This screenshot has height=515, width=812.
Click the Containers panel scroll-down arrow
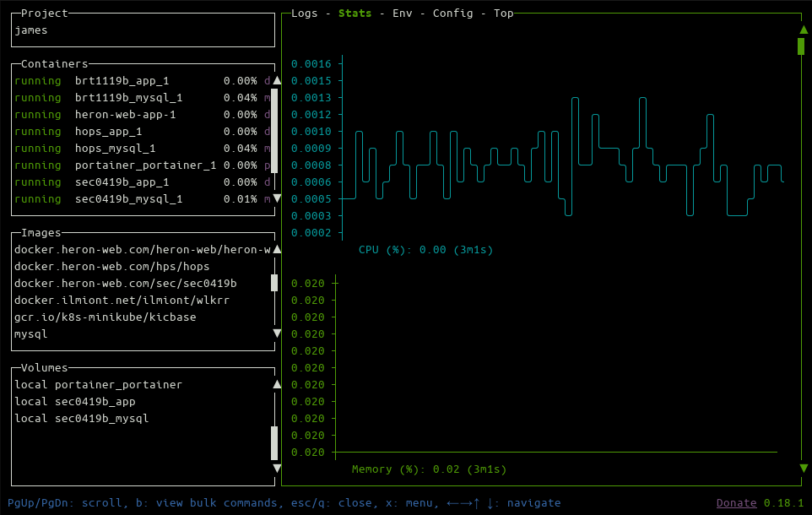pos(277,198)
